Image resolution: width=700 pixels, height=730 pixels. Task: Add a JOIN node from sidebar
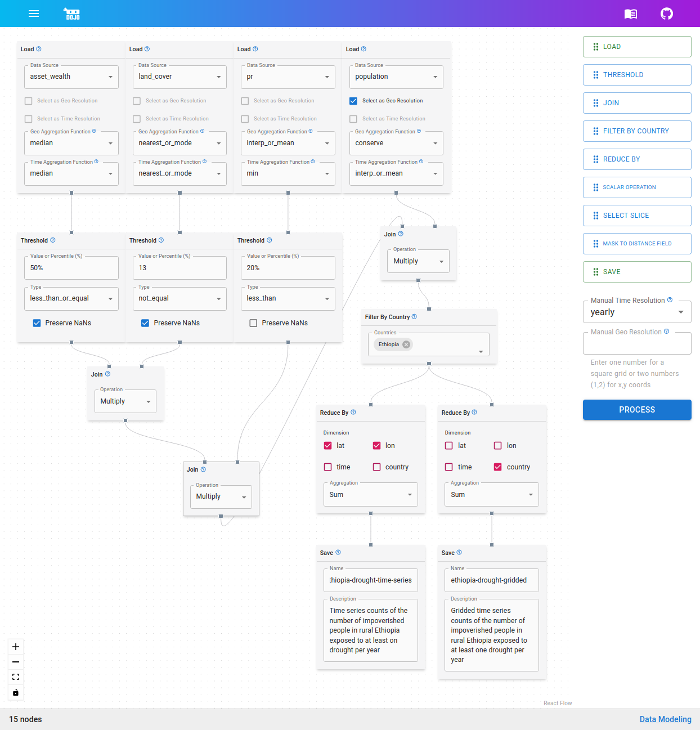tap(637, 103)
